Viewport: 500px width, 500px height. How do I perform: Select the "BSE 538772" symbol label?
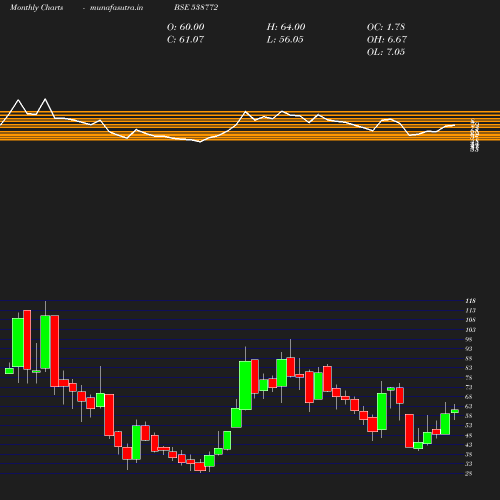click(196, 7)
